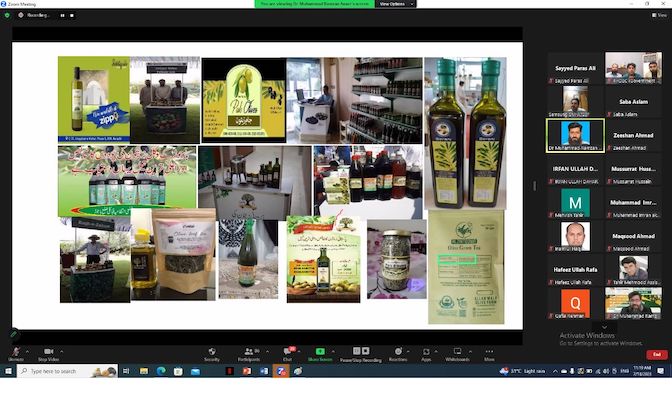The width and height of the screenshot is (672, 400).
Task: Open the Whiteboards tool
Action: coord(457,352)
